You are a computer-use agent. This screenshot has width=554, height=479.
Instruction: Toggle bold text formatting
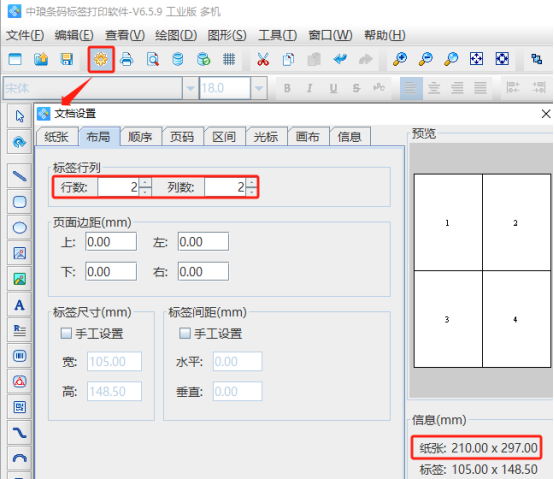point(287,88)
